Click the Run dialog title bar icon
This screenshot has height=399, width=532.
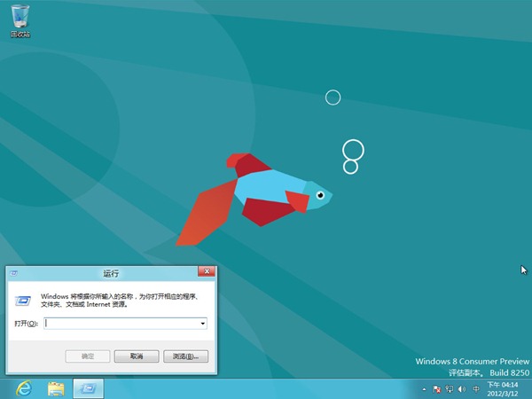(x=14, y=273)
